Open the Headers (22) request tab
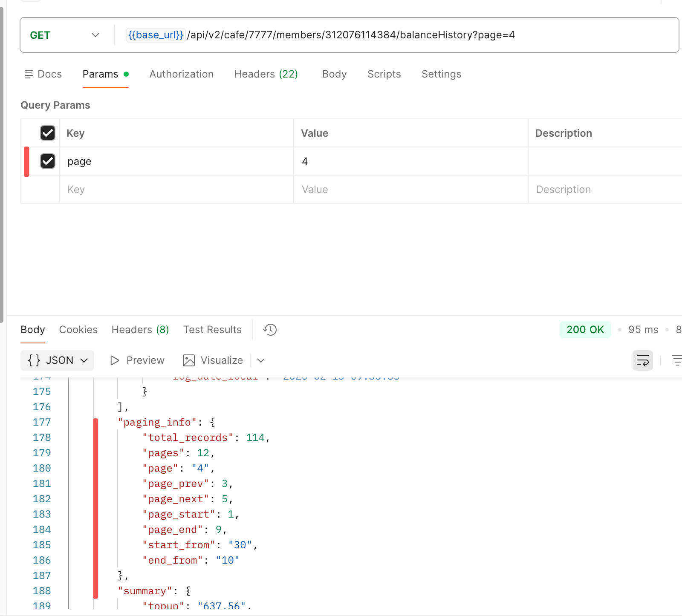682x616 pixels. pos(266,74)
